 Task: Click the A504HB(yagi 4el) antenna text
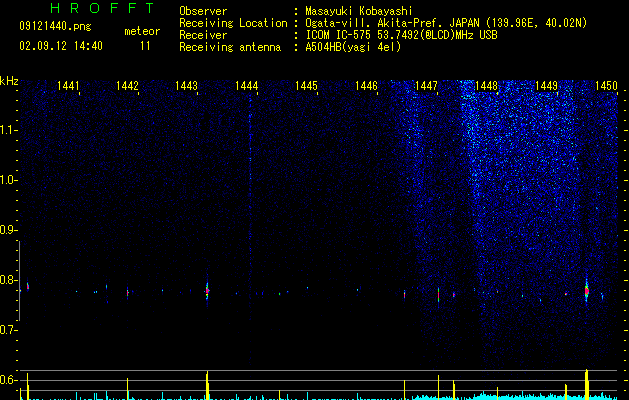(x=353, y=47)
